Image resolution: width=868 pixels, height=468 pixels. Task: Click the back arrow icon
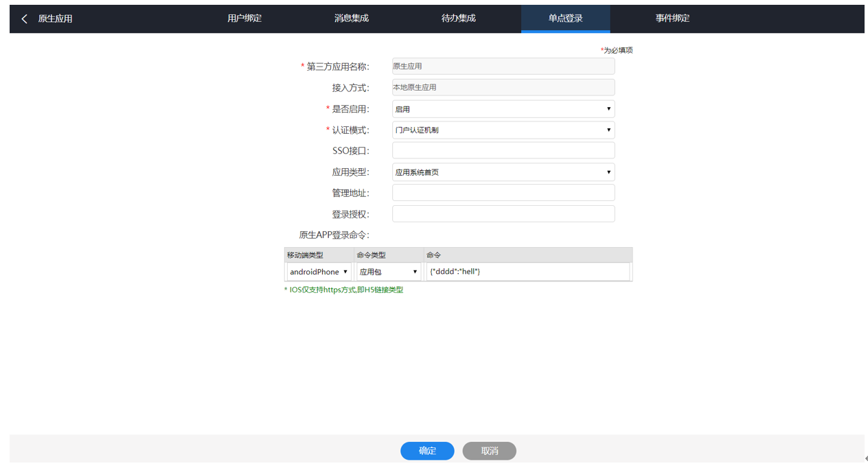click(25, 19)
